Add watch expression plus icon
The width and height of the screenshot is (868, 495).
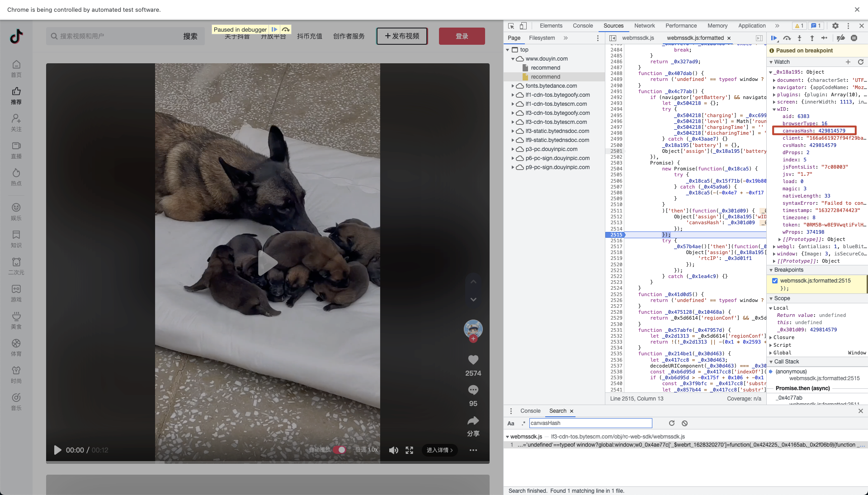click(x=848, y=62)
